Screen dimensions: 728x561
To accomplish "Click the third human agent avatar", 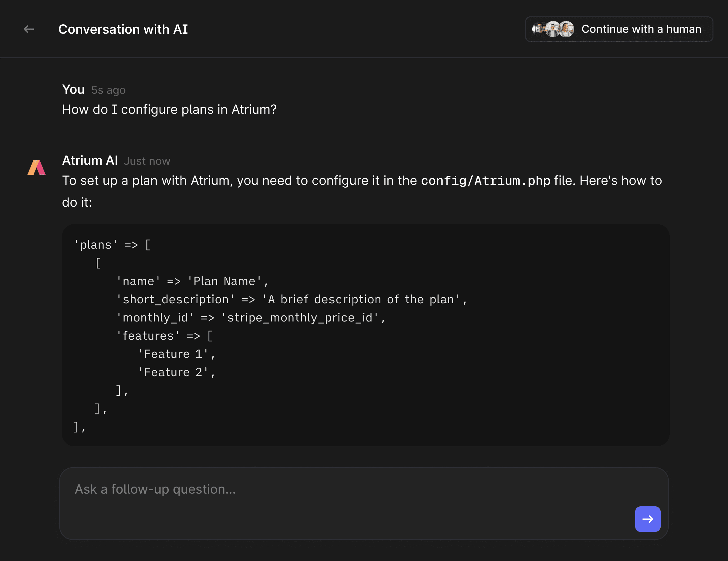I will [x=567, y=29].
